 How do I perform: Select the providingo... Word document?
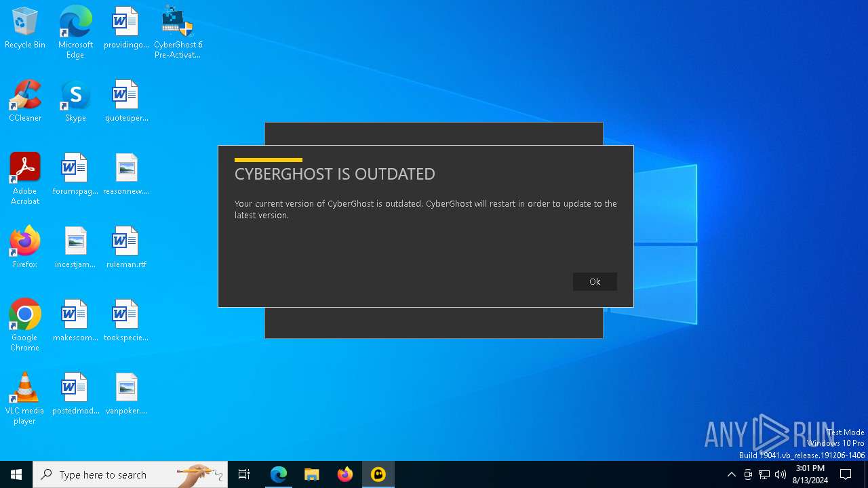[126, 28]
